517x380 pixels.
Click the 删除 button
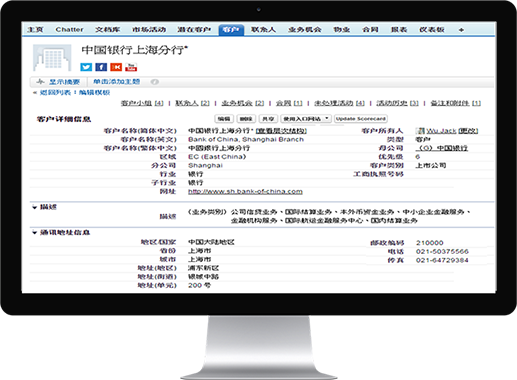pyautogui.click(x=246, y=119)
